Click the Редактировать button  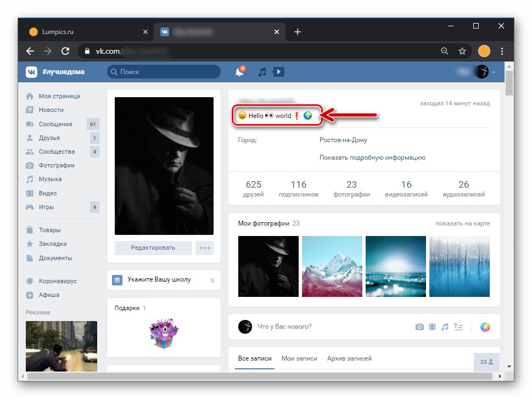pyautogui.click(x=153, y=248)
